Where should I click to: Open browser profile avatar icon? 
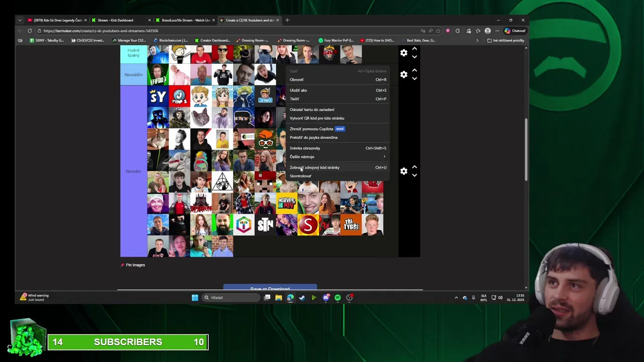click(488, 31)
